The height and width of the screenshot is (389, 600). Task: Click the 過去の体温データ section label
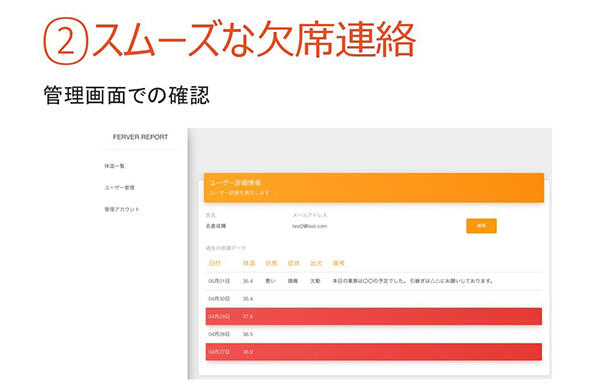click(x=226, y=248)
